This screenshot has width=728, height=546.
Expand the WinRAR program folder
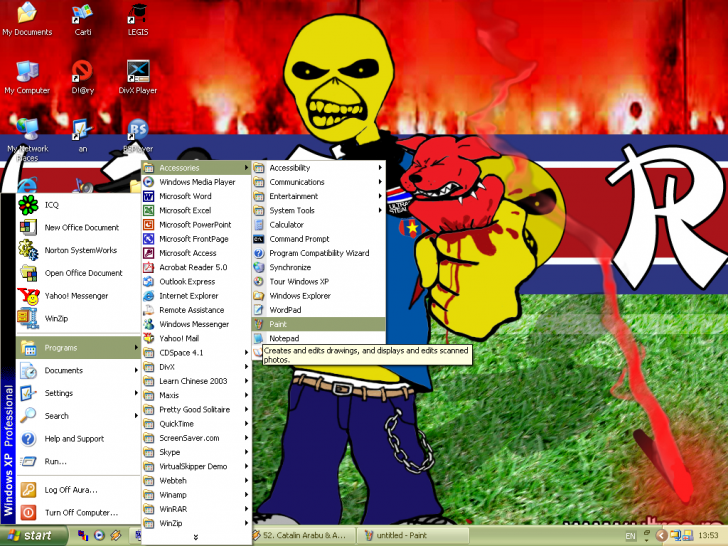pos(196,509)
